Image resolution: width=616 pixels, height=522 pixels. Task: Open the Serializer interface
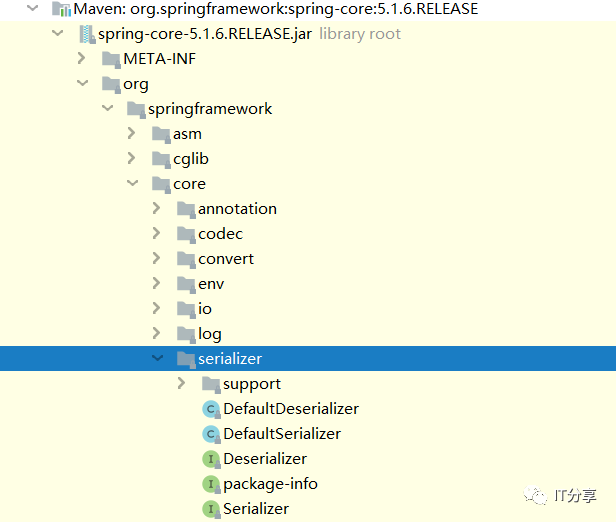256,509
